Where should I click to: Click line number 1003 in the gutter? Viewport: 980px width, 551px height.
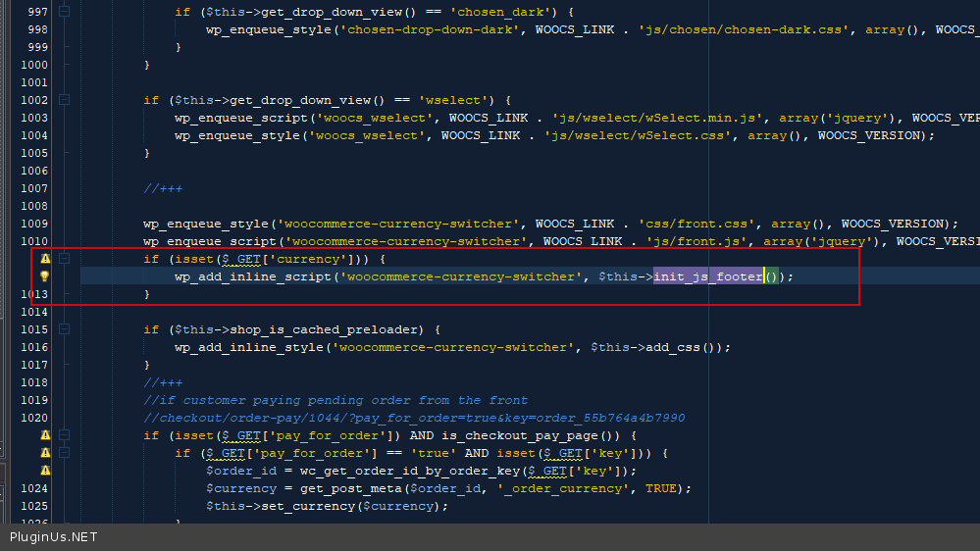tap(33, 118)
